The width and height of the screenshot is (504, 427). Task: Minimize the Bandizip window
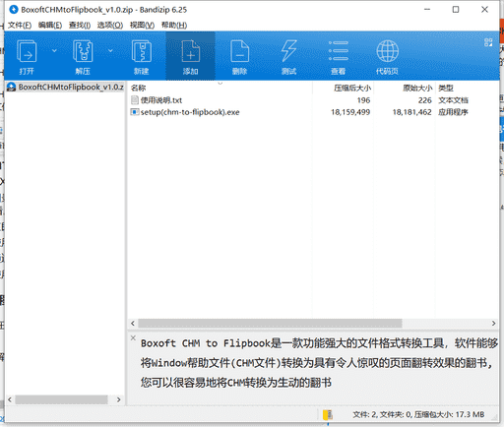point(427,10)
